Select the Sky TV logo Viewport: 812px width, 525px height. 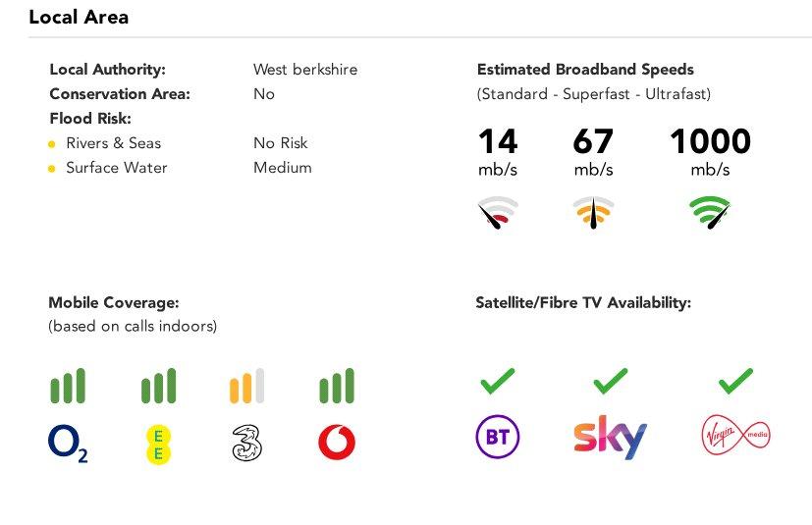coord(611,438)
